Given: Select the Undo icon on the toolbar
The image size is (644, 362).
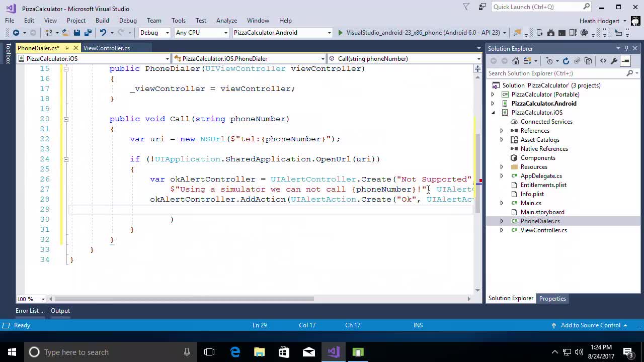Looking at the screenshot, I should tap(104, 32).
